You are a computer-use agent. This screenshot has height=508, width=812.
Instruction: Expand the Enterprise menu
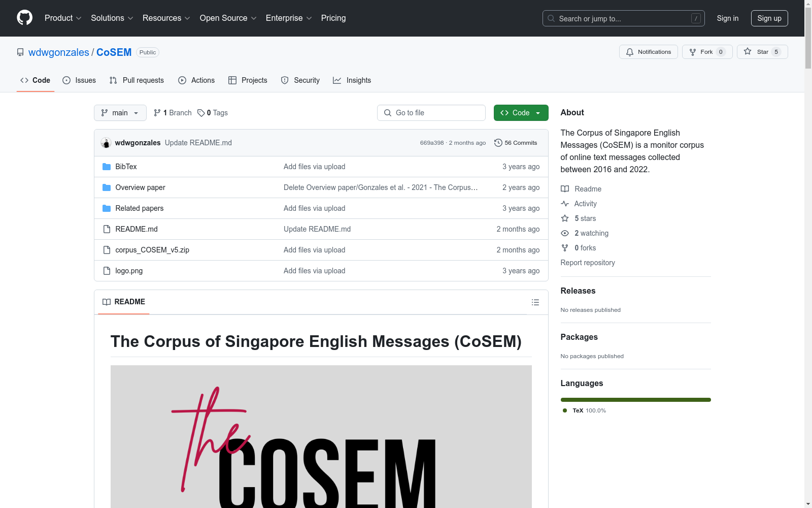coord(289,18)
